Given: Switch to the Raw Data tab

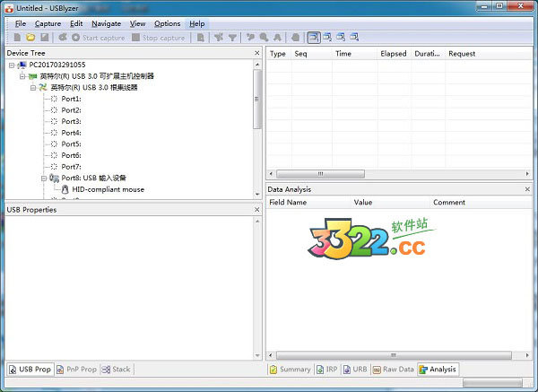Looking at the screenshot, I should coord(394,370).
